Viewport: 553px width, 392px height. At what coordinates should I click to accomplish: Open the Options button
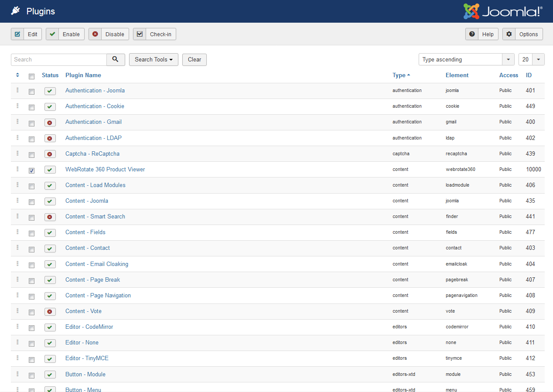[x=522, y=34]
